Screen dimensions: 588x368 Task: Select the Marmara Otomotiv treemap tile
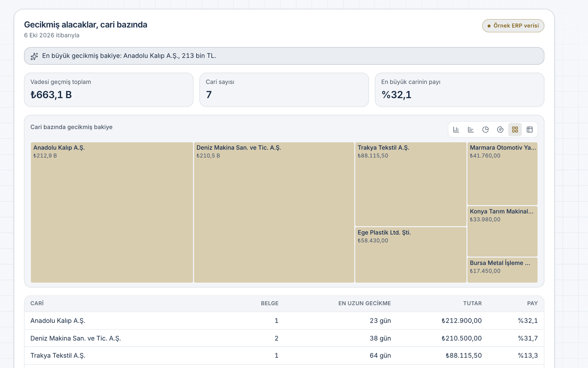click(502, 174)
